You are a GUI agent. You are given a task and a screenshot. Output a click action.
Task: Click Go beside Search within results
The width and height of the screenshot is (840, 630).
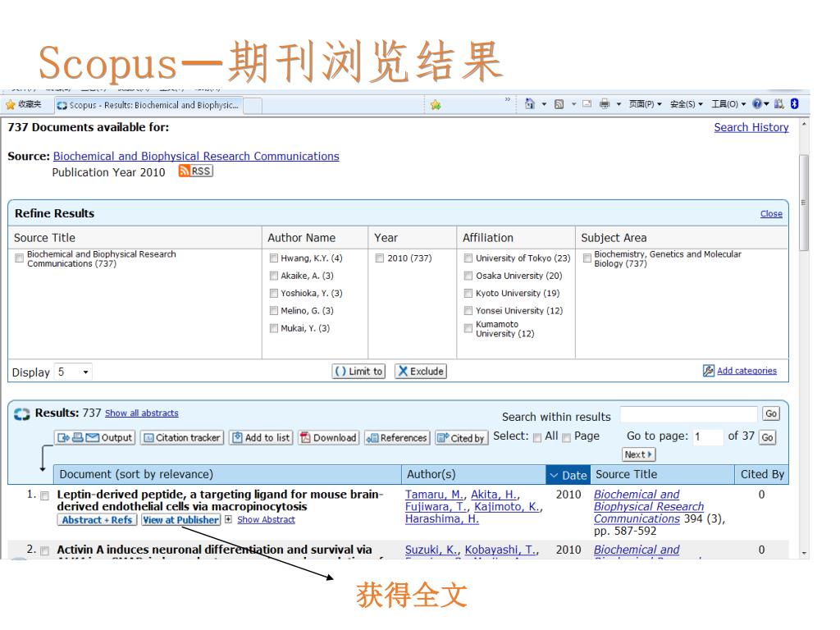pyautogui.click(x=771, y=414)
